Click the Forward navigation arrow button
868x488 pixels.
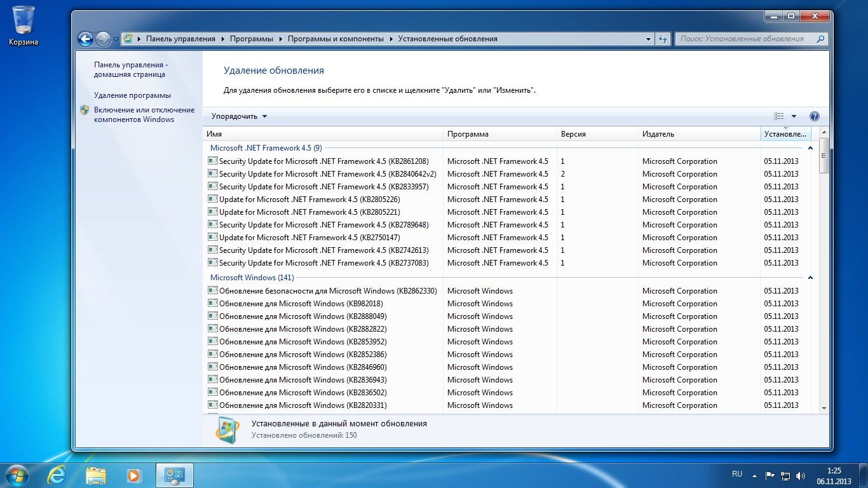(103, 39)
